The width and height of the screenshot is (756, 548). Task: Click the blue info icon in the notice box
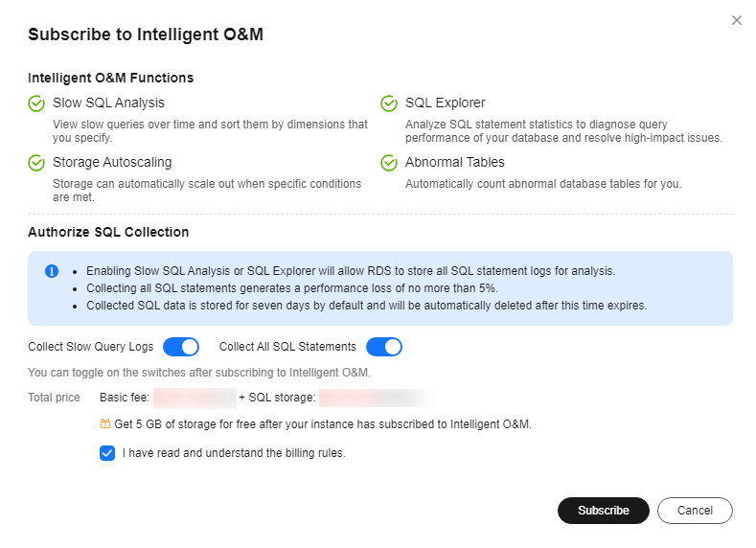pyautogui.click(x=52, y=271)
